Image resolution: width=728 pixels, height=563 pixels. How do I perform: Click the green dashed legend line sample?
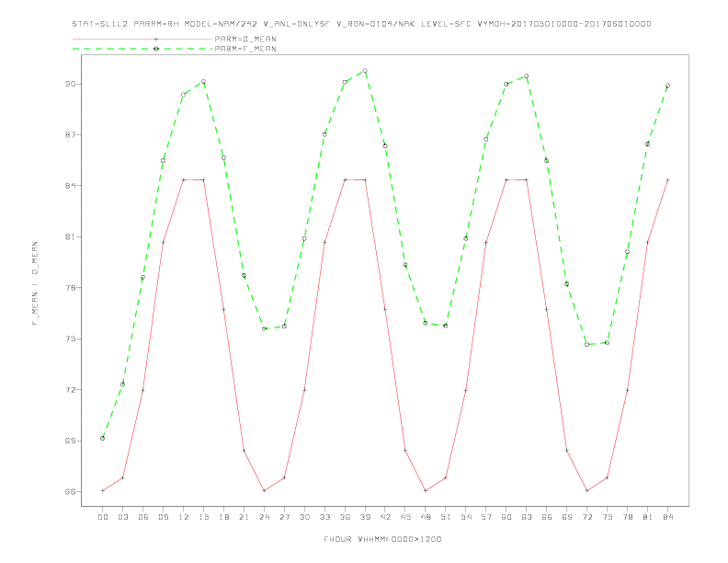pyautogui.click(x=142, y=49)
